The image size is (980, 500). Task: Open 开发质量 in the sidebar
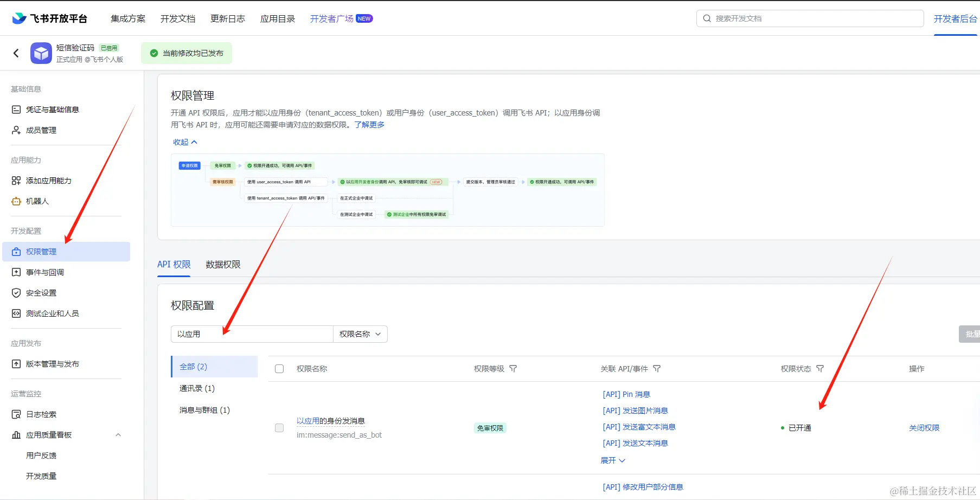pos(41,476)
